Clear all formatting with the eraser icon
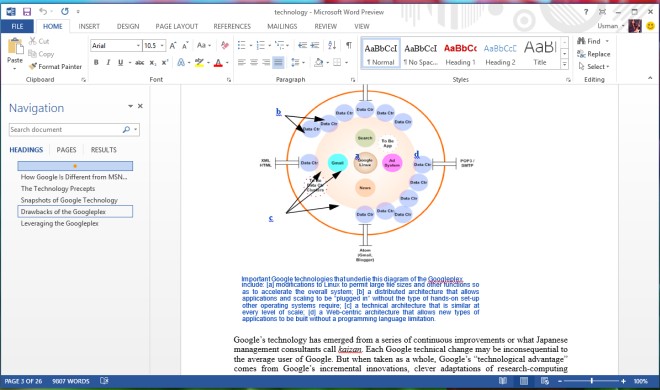660x390 pixels. point(224,45)
